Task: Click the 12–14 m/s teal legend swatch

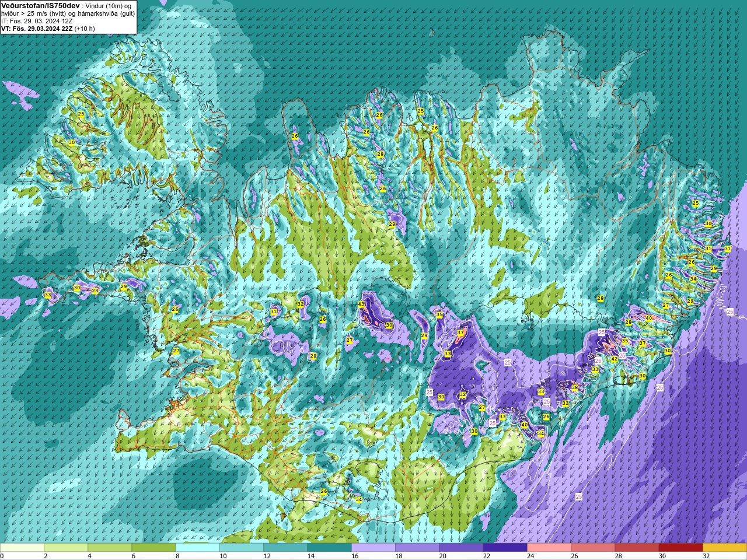Action: pos(285,548)
